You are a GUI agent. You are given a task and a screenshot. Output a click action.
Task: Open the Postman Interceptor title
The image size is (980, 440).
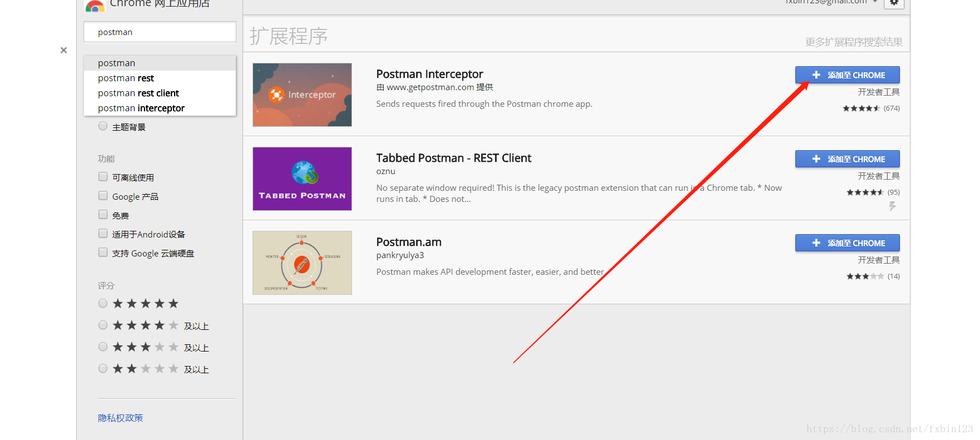pyautogui.click(x=429, y=74)
